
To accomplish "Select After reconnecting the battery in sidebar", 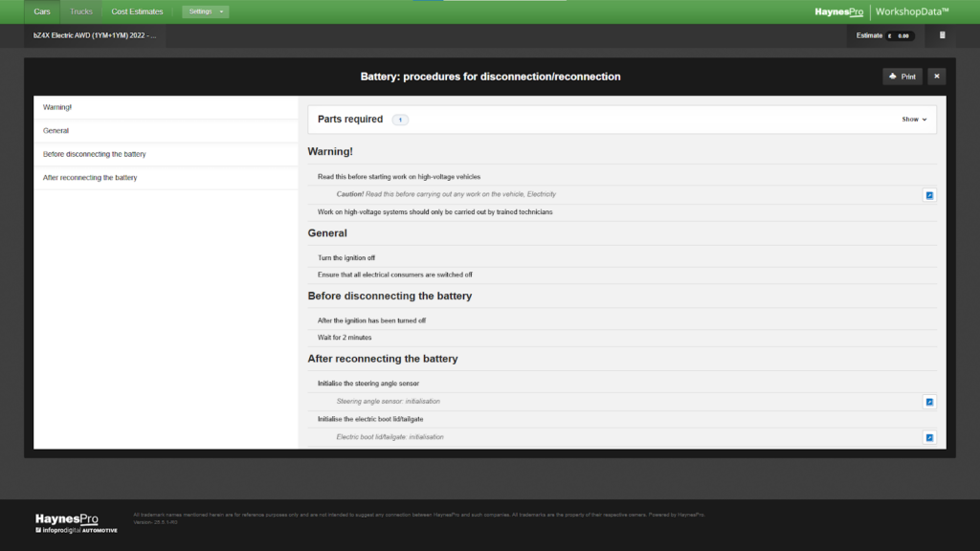I will (90, 178).
